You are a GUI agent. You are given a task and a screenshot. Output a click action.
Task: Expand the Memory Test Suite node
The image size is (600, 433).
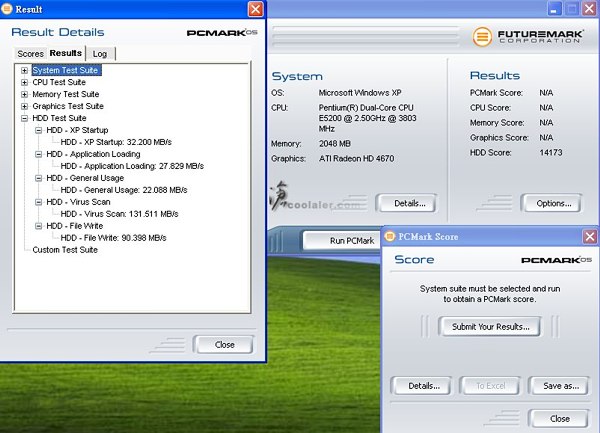(x=24, y=94)
